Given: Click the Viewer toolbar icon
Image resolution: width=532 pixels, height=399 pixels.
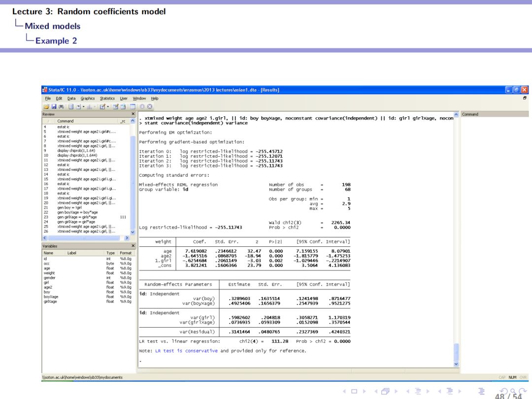Looking at the screenshot, I should point(78,106).
